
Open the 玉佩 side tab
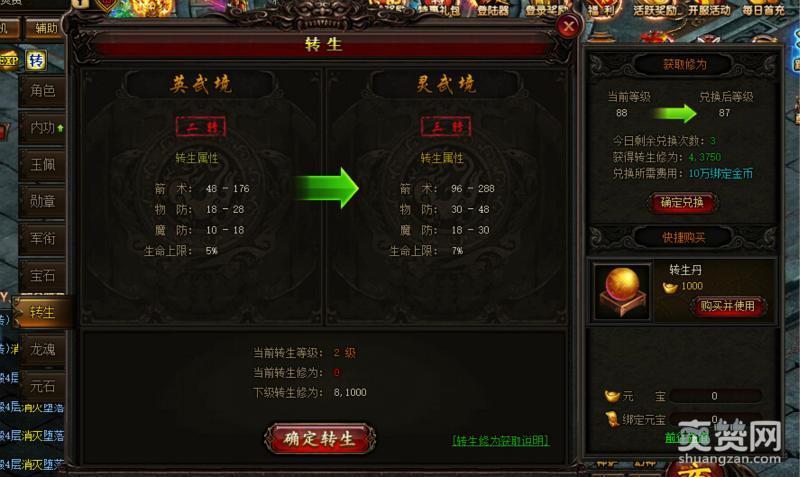coord(42,165)
